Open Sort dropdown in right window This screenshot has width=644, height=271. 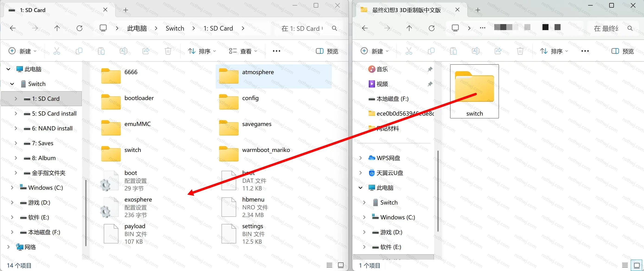[554, 51]
